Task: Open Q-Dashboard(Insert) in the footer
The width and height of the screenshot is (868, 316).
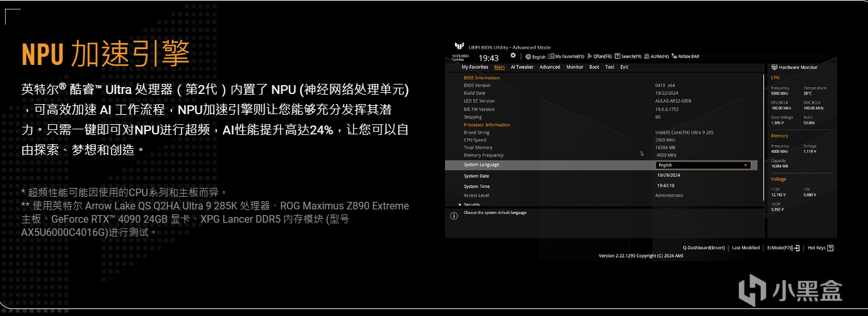Action: click(x=704, y=248)
